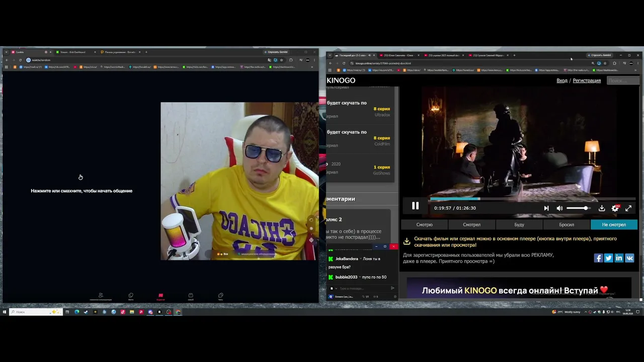Switch to the "Юлия Савичева" YouTube tab
The width and height of the screenshot is (644, 362).
pyautogui.click(x=400, y=55)
